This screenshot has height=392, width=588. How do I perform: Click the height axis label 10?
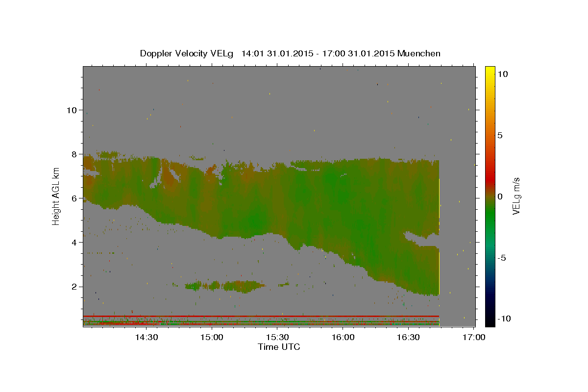72,110
